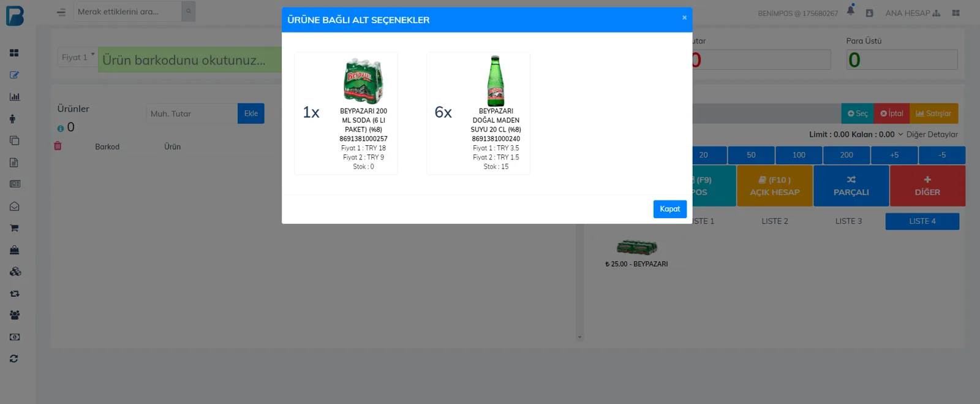Click the contact book icon in header

click(x=869, y=13)
